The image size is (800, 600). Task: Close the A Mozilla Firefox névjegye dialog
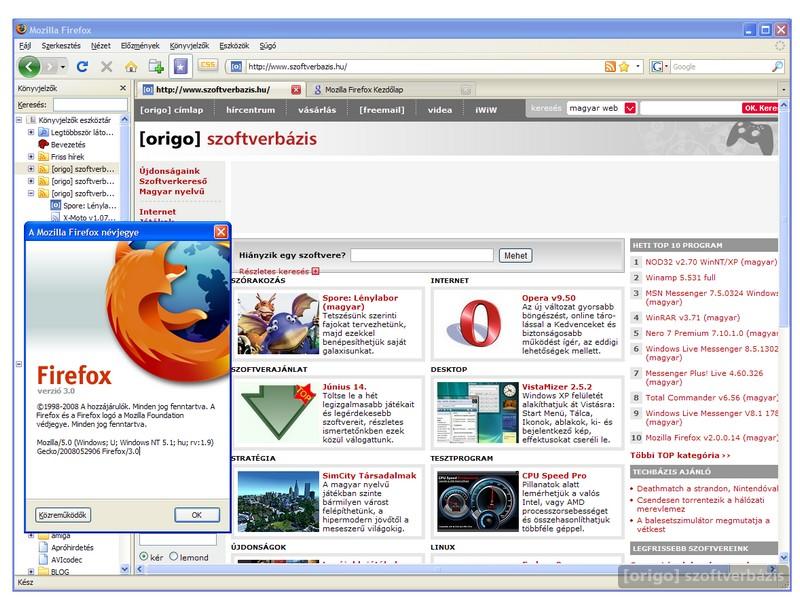coord(220,232)
